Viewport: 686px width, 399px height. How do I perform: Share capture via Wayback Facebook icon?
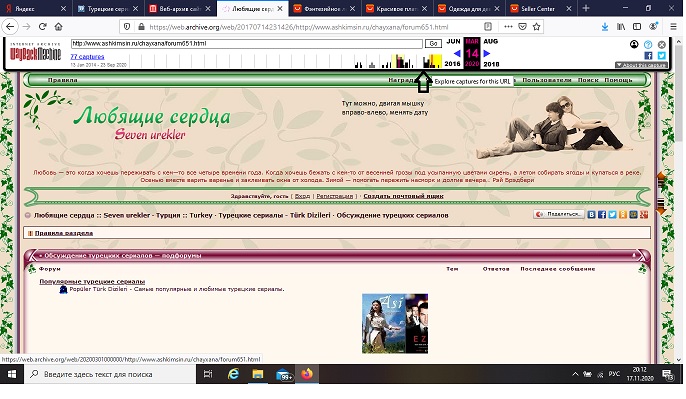[x=648, y=56]
